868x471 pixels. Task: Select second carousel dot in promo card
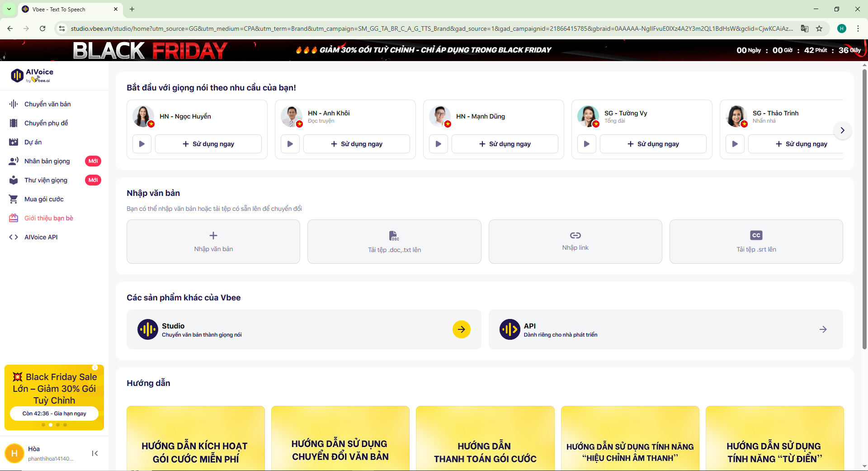[x=51, y=425]
